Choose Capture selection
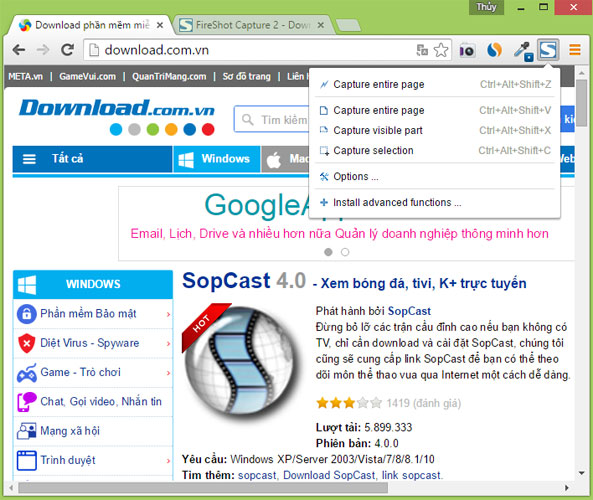Screen dimensions: 593x500 pyautogui.click(x=435, y=150)
